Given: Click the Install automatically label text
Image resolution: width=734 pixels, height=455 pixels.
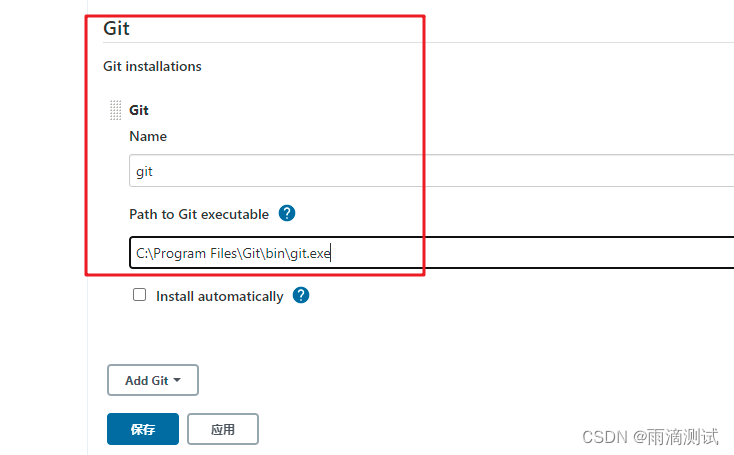Looking at the screenshot, I should pos(220,296).
